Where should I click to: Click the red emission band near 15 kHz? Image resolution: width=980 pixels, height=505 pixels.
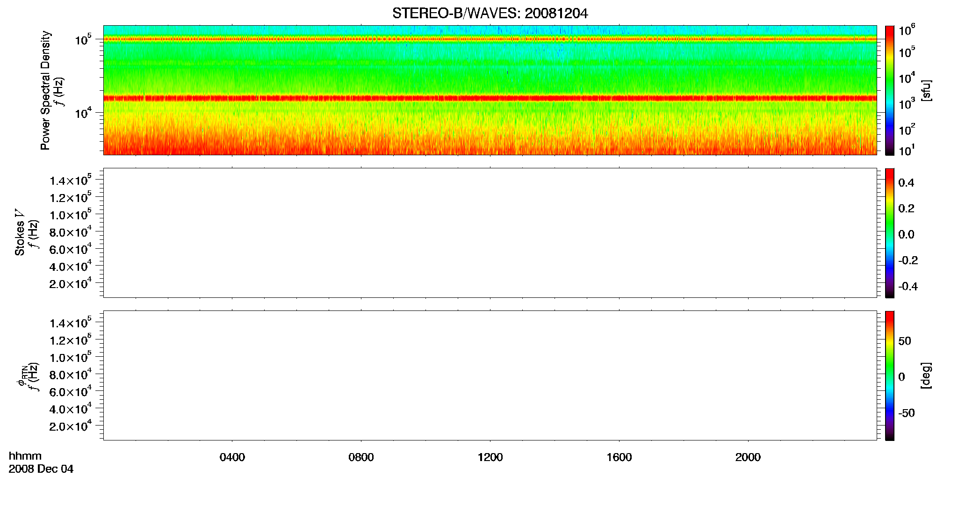click(x=490, y=98)
